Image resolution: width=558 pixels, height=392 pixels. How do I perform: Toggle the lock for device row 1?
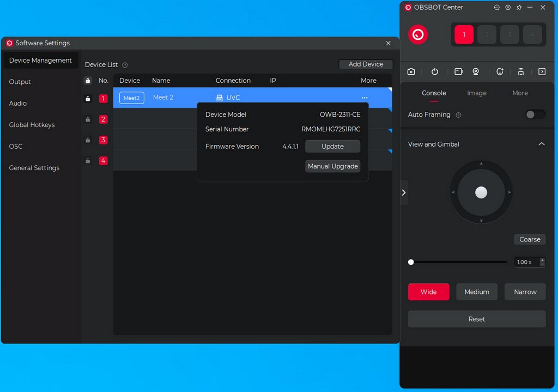point(88,99)
